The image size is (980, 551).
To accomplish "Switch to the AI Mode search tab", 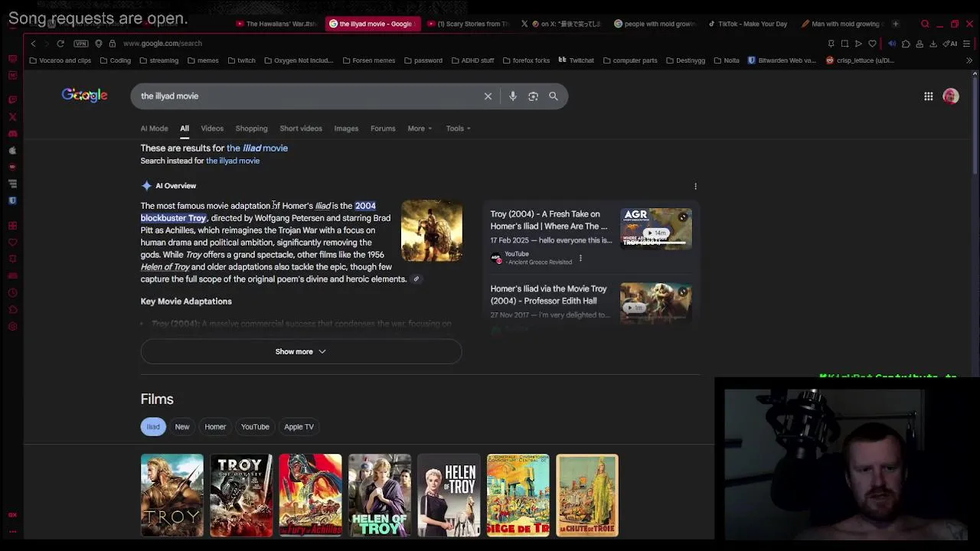I will tap(154, 129).
